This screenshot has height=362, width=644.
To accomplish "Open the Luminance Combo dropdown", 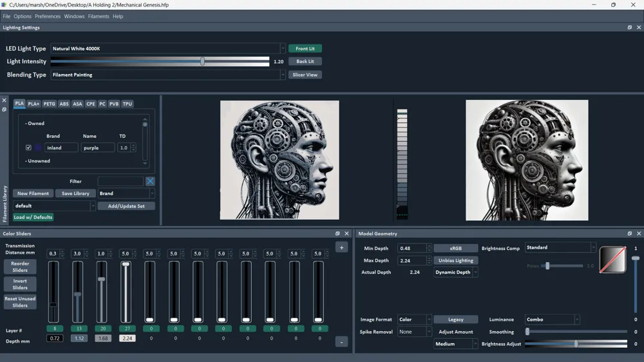I will pos(552,319).
